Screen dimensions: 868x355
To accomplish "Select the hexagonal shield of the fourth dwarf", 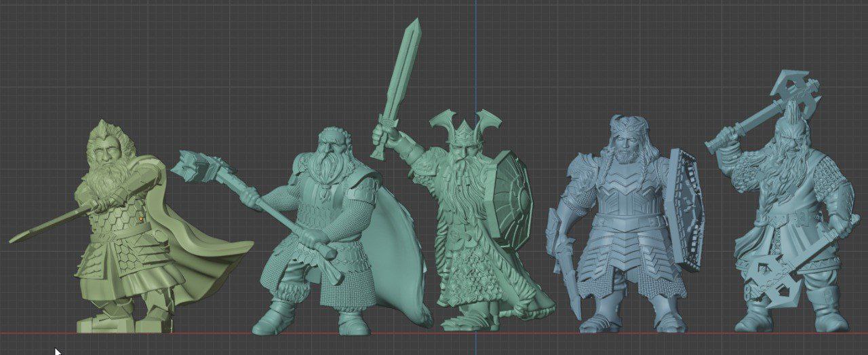I will pos(686,210).
